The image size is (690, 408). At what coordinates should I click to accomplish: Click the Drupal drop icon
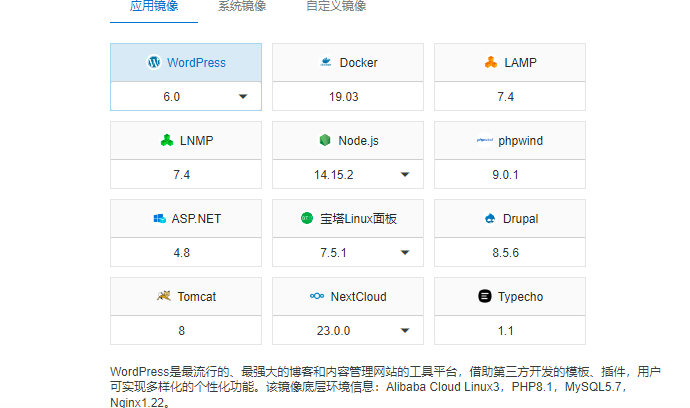click(x=490, y=218)
